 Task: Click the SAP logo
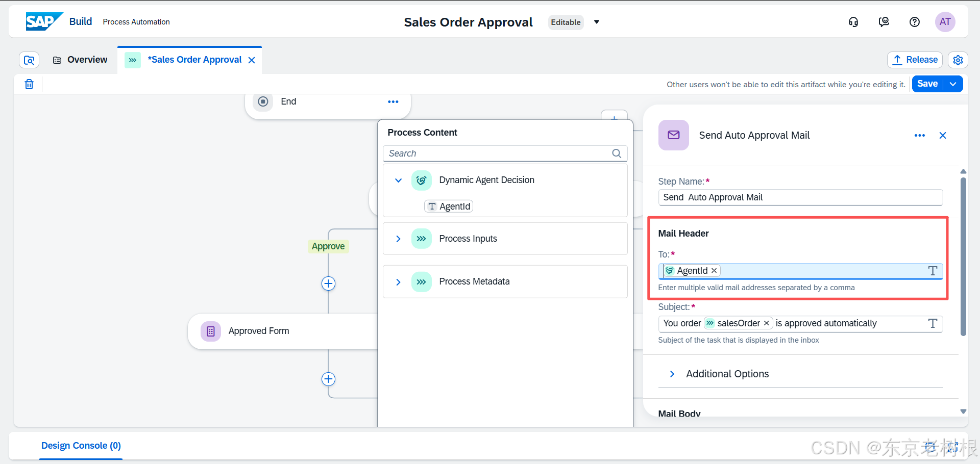point(44,21)
